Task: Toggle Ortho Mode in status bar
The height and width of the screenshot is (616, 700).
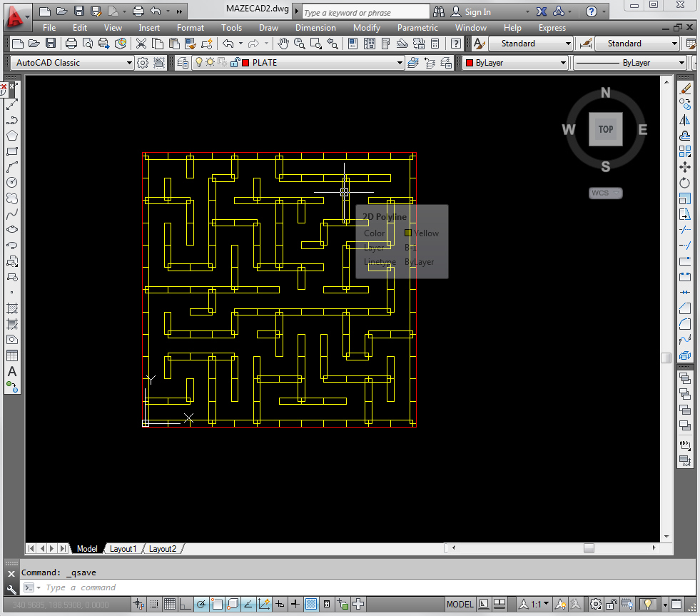Action: [186, 605]
